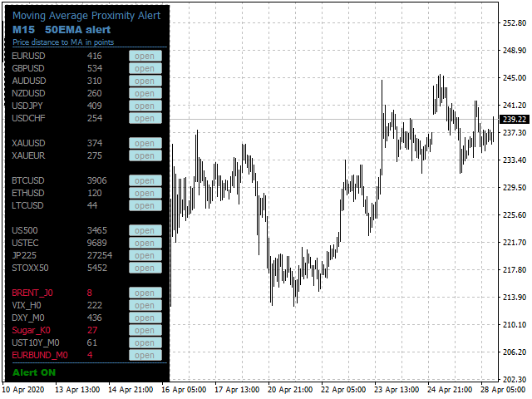
Task: Click the BTCUSD distance value 3906
Action: [97, 180]
